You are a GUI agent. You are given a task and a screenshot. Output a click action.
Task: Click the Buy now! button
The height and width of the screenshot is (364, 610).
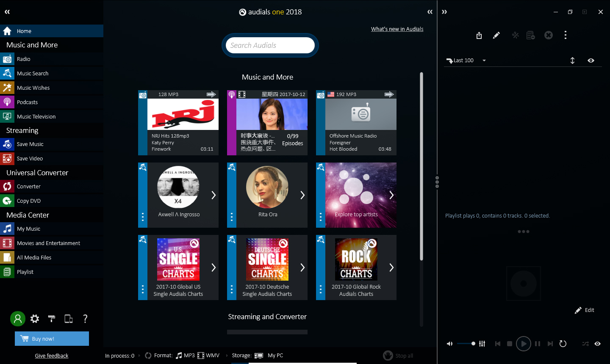pos(52,339)
